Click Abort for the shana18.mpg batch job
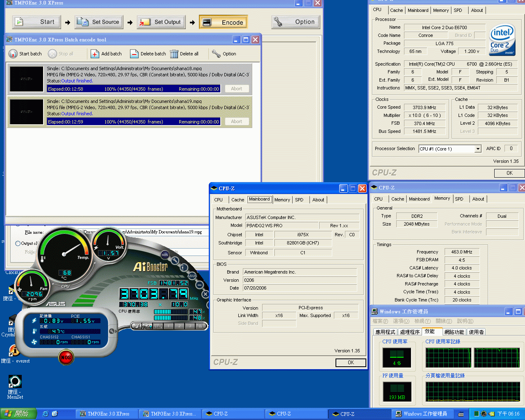Screen dimensions: 525x420 click(x=237, y=89)
